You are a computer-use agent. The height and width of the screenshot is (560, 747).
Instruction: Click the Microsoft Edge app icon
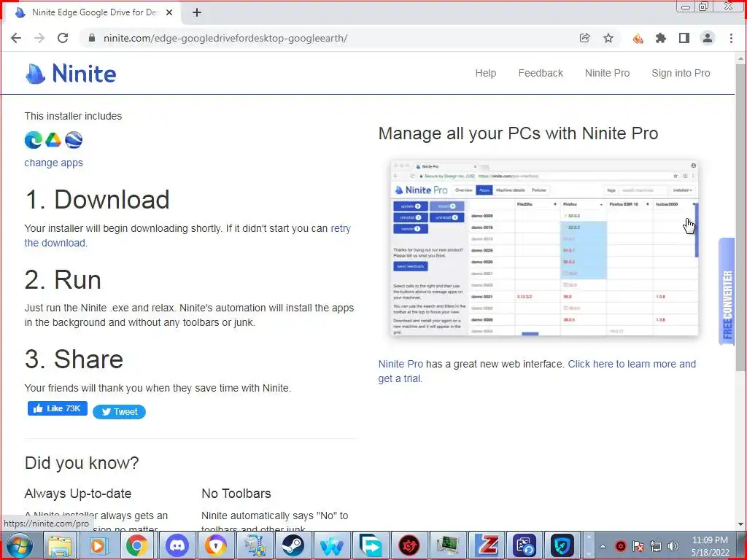[x=34, y=140]
